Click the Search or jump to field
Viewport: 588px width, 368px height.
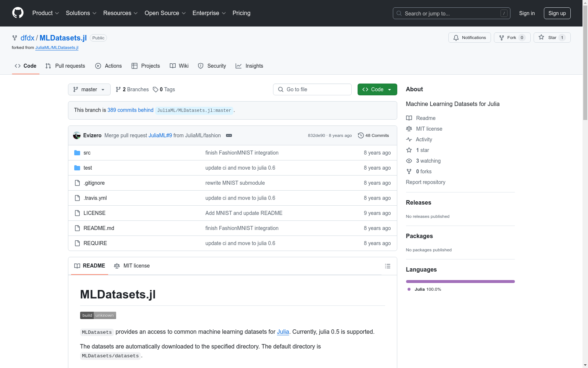(x=452, y=13)
